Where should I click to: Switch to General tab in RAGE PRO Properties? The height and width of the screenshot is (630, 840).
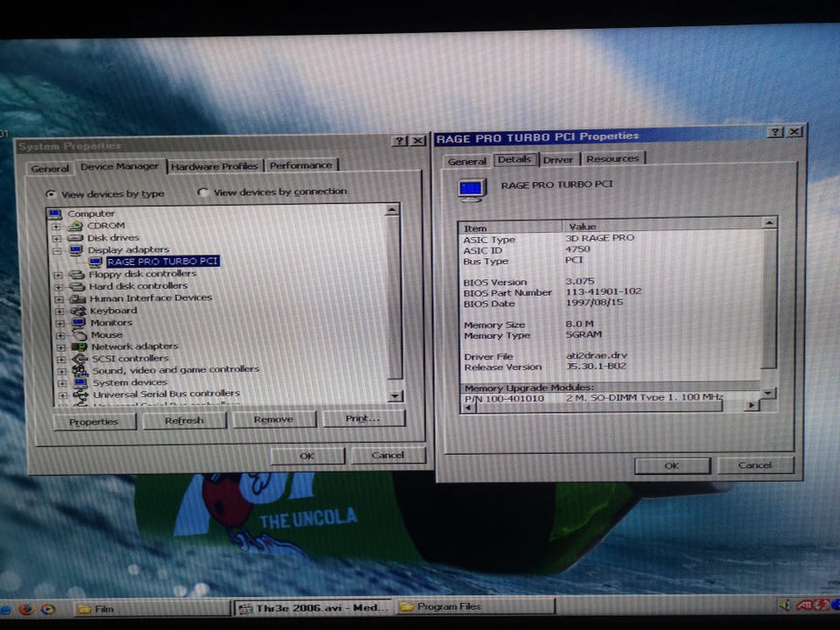(466, 161)
